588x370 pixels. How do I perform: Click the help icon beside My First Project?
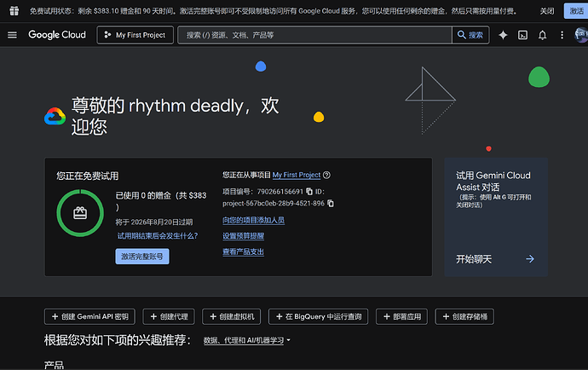[x=326, y=175]
